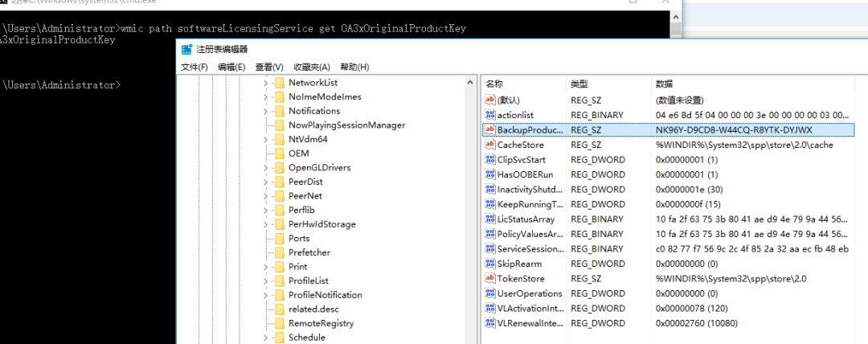Expand the ProfileList tree node
This screenshot has height=344, width=868.
tap(265, 281)
